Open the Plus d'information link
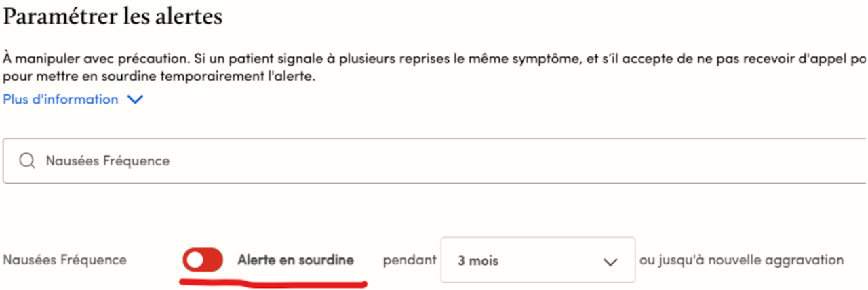 click(x=61, y=100)
